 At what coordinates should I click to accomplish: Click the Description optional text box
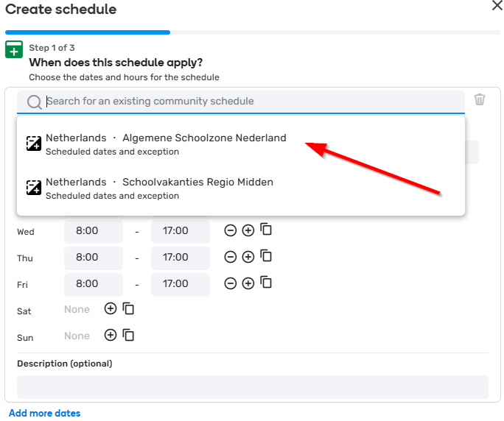(252, 386)
